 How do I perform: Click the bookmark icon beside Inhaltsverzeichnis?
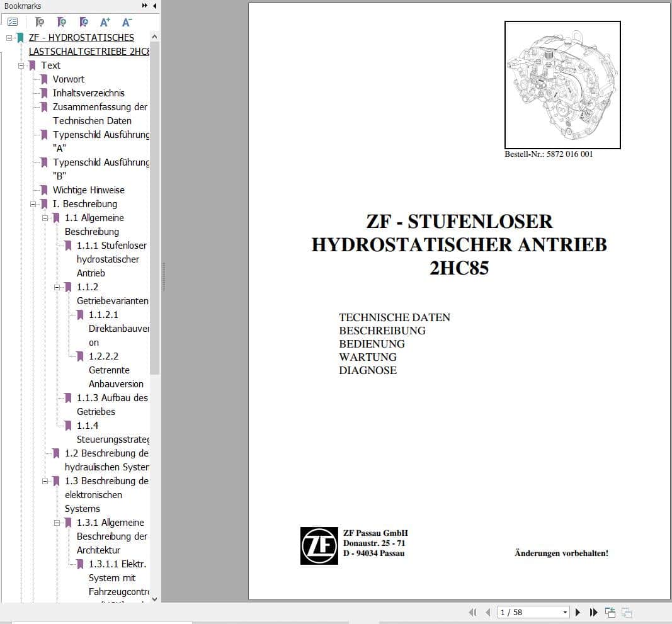click(44, 93)
